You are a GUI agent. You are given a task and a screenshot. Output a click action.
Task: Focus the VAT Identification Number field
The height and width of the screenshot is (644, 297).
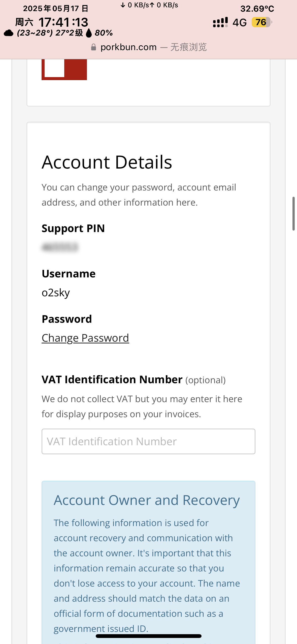point(148,441)
